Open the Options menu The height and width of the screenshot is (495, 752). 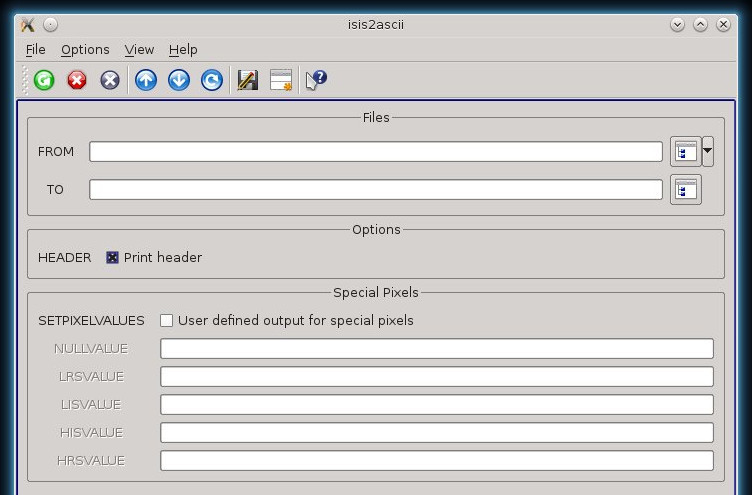click(85, 49)
